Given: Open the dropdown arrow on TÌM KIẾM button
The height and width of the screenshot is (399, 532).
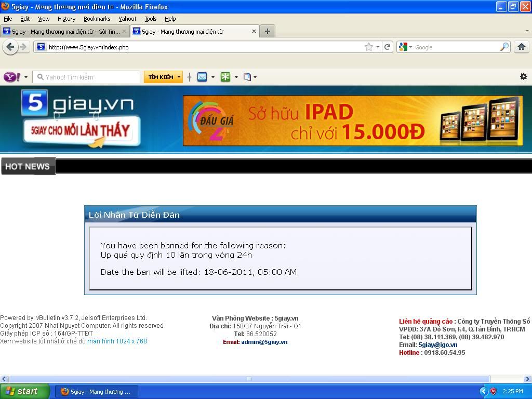Looking at the screenshot, I should tap(179, 77).
